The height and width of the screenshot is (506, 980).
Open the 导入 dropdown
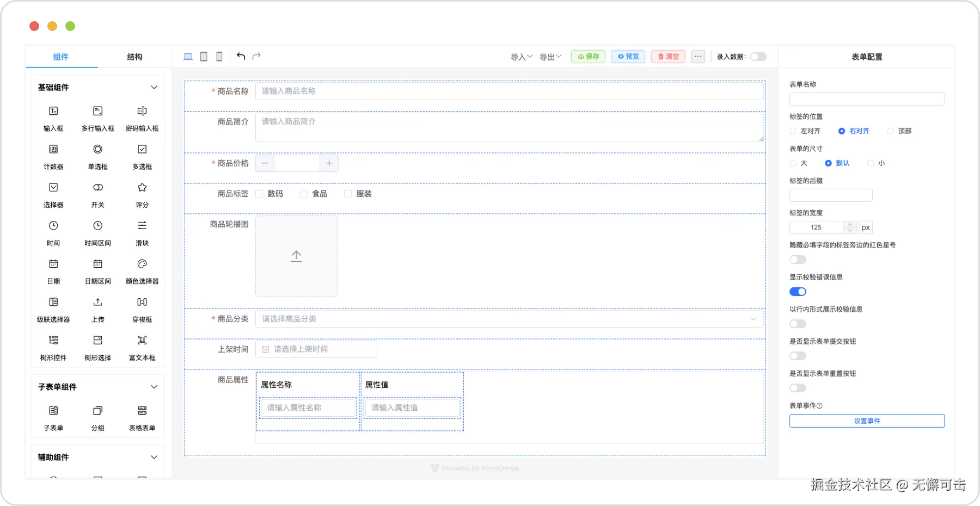520,56
